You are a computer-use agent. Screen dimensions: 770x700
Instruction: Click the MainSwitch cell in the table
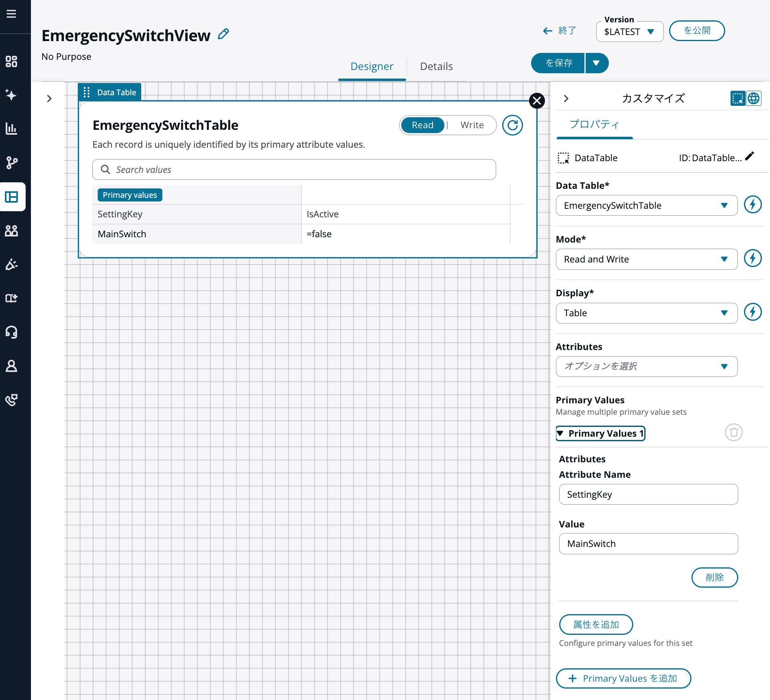(x=197, y=234)
